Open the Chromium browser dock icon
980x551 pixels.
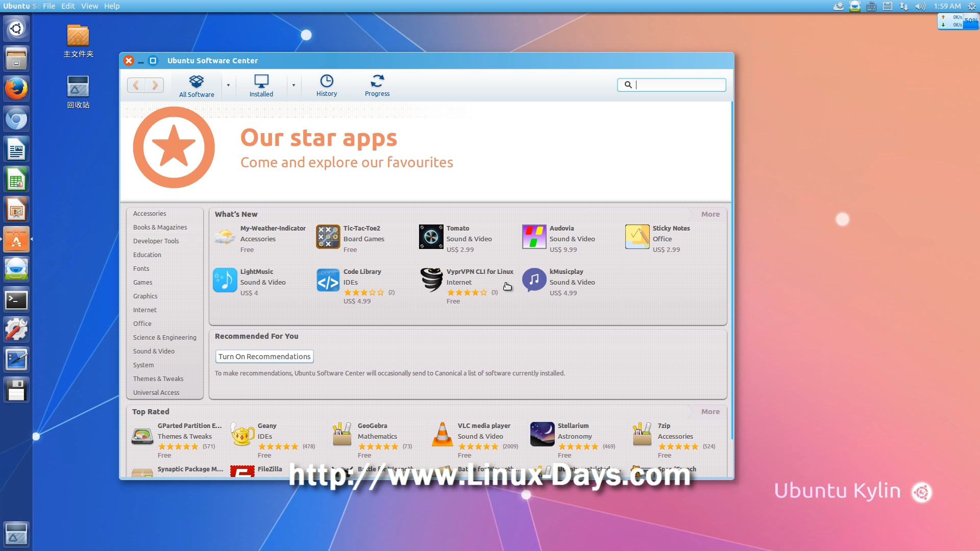pyautogui.click(x=16, y=119)
